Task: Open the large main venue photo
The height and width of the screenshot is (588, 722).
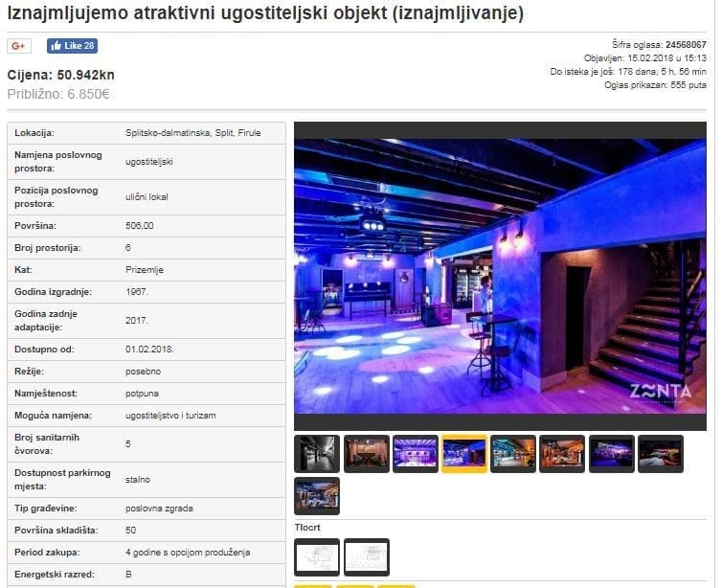Action: 500,275
